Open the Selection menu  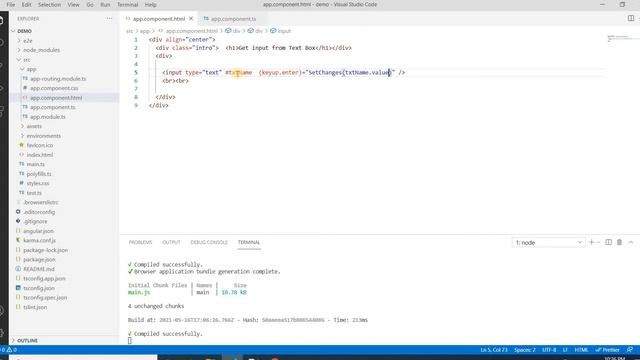(49, 4)
